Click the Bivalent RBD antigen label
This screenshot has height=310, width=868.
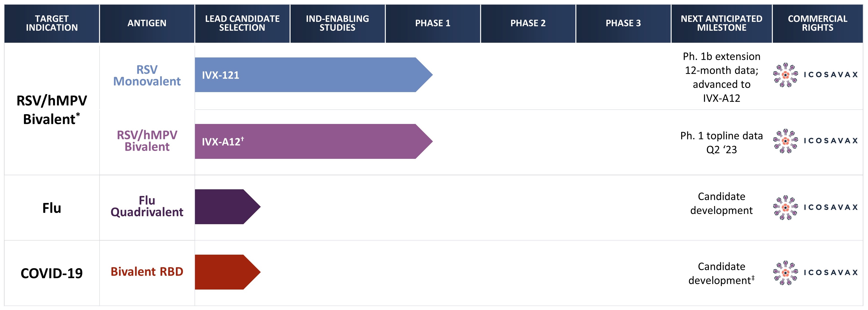click(x=147, y=272)
